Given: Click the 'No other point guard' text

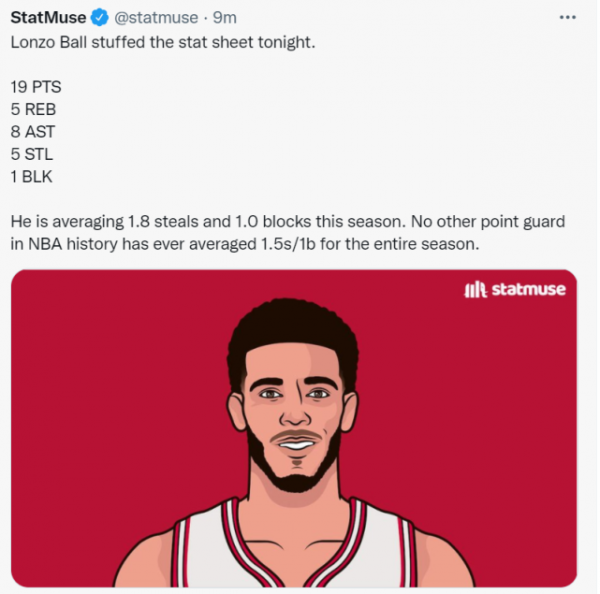Looking at the screenshot, I should [x=488, y=222].
